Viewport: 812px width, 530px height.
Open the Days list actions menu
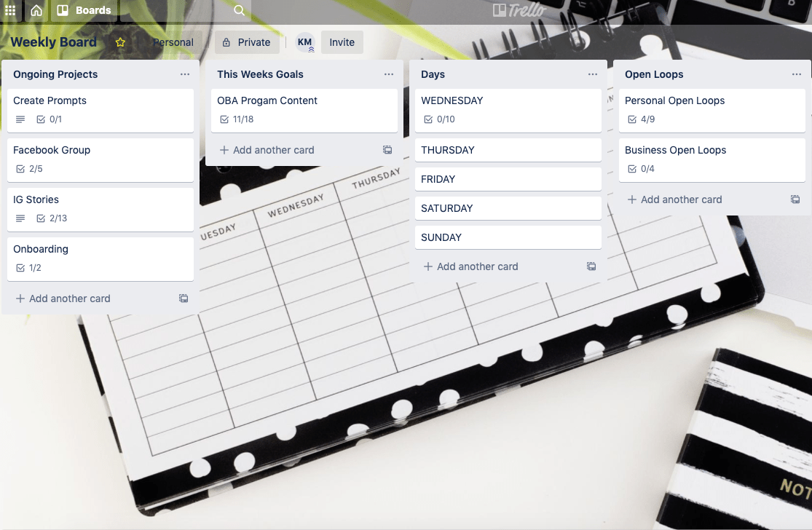[593, 74]
